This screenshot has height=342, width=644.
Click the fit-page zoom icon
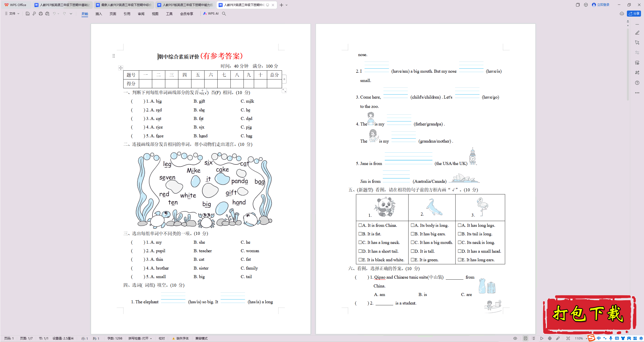568,338
